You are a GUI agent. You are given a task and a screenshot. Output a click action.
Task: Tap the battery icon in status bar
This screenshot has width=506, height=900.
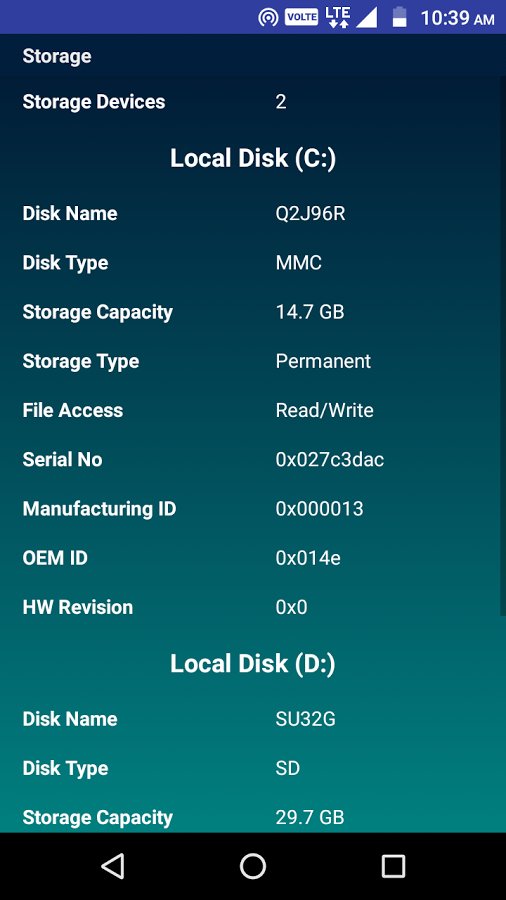pos(399,17)
